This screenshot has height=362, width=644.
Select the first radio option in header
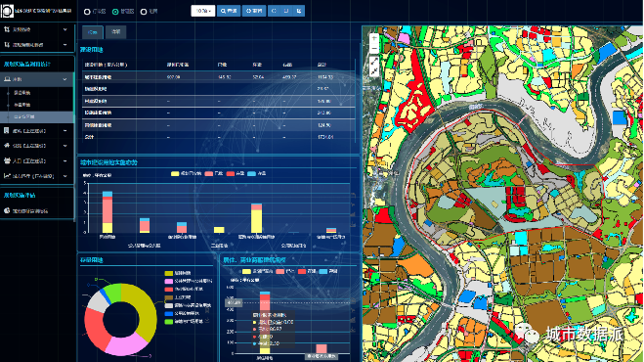87,12
